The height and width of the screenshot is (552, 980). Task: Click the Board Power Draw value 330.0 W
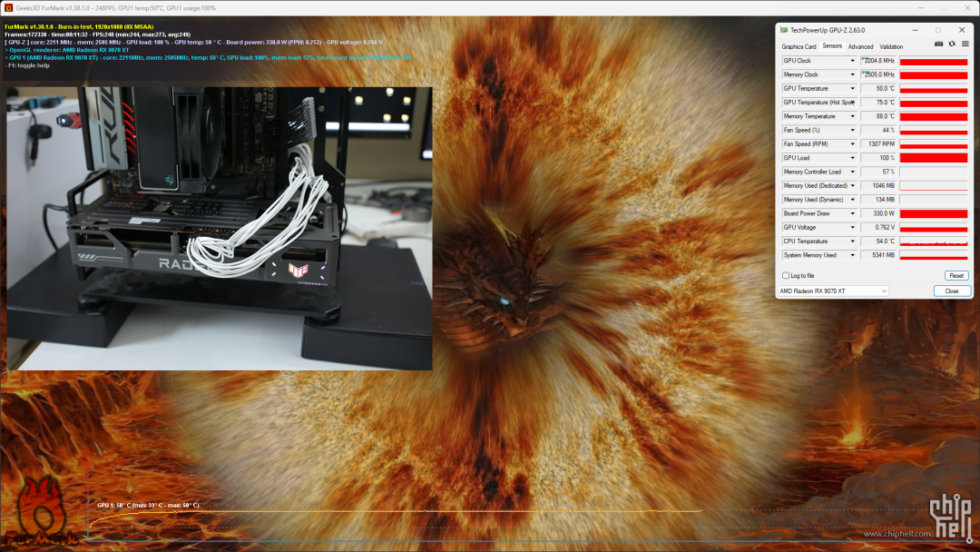pos(878,213)
